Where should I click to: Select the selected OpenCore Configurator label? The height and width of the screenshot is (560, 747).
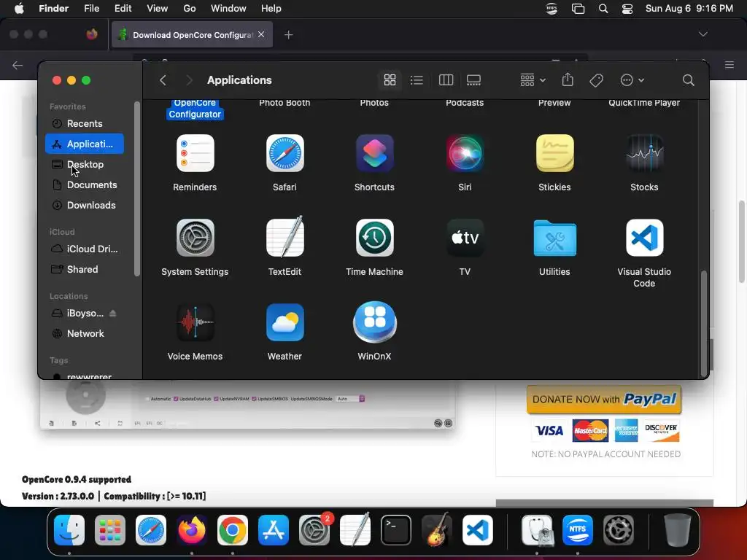(x=195, y=109)
